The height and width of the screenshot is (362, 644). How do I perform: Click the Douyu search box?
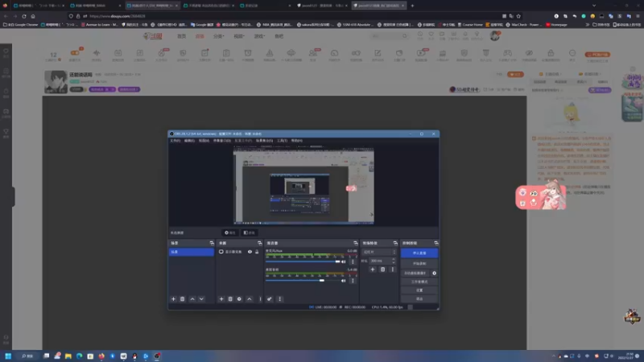coord(389,36)
